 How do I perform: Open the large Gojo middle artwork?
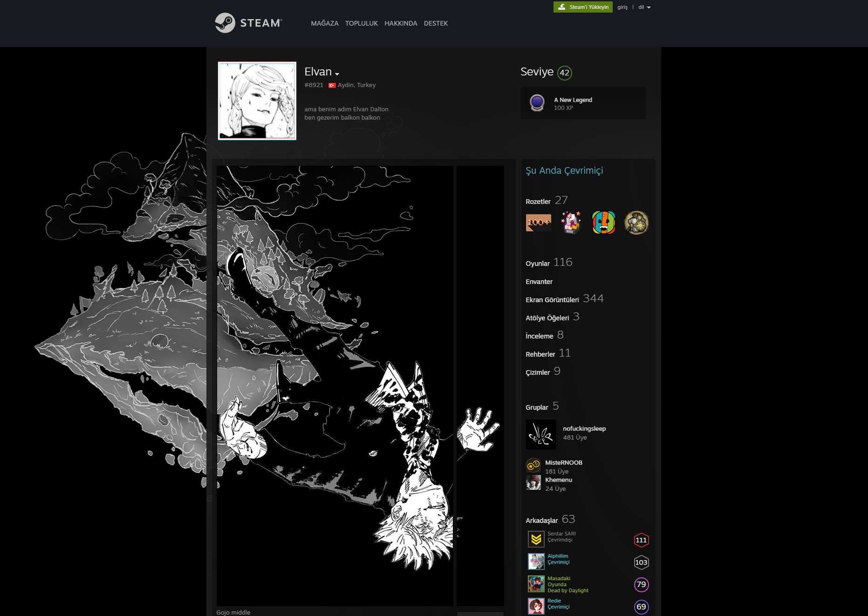[x=335, y=386]
